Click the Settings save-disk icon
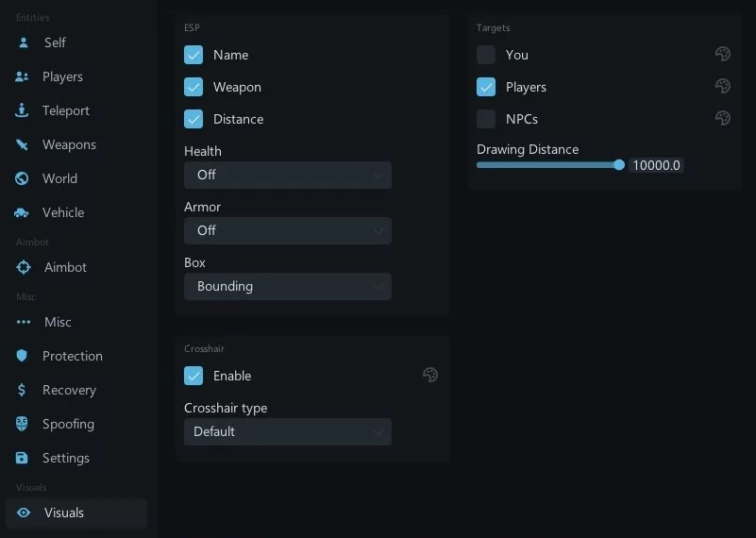Image resolution: width=756 pixels, height=538 pixels. pos(22,458)
